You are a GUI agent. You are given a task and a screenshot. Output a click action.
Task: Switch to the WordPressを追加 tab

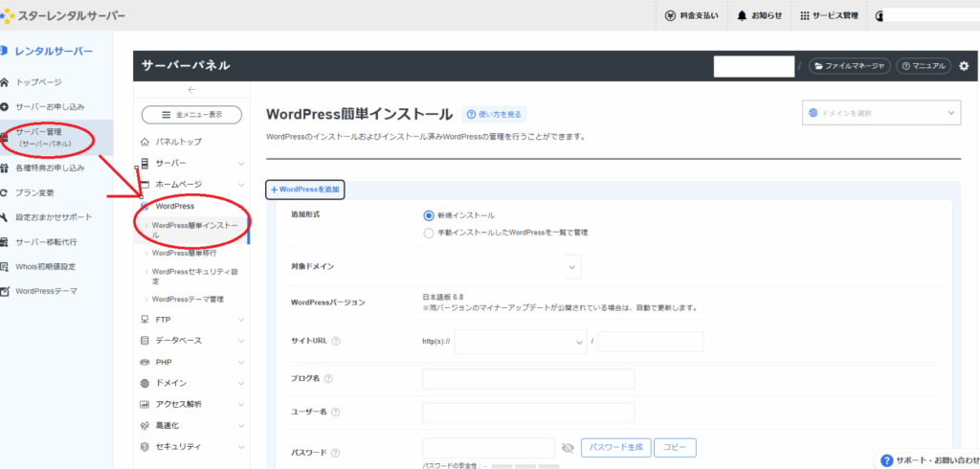[x=305, y=190]
